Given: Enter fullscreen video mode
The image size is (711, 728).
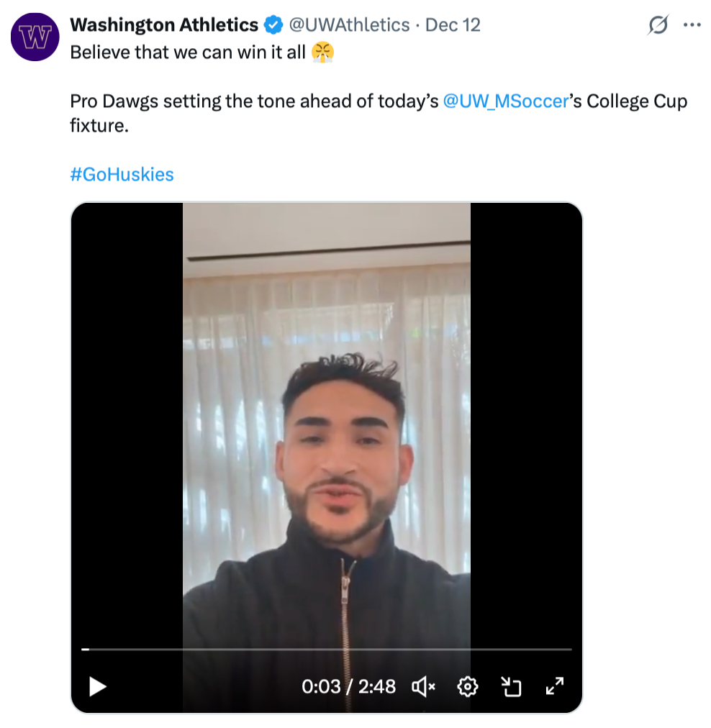Looking at the screenshot, I should 554,687.
